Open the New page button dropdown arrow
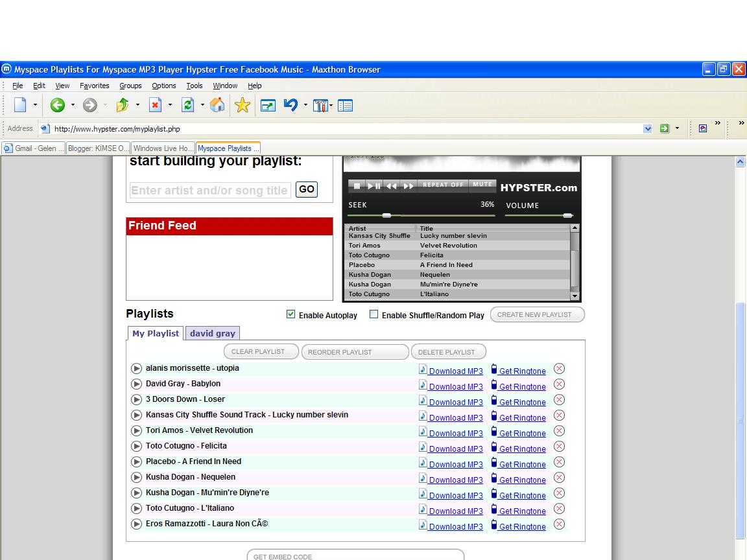Image resolution: width=747 pixels, height=560 pixels. click(35, 105)
